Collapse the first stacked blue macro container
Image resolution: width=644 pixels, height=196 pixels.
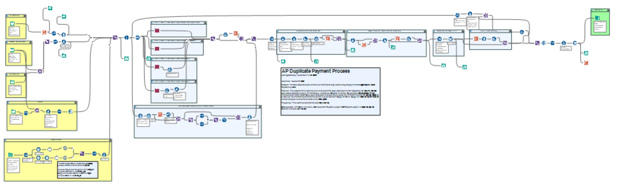[205, 22]
